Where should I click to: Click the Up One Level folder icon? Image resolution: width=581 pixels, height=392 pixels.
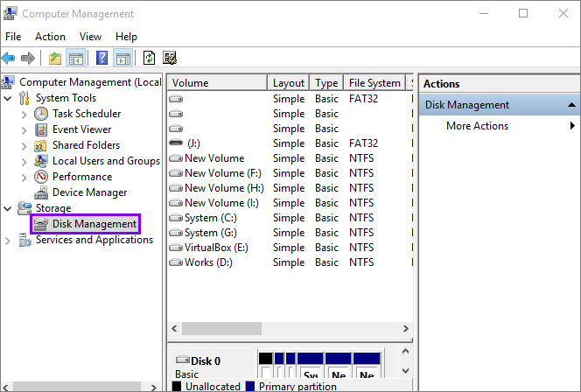pyautogui.click(x=55, y=59)
